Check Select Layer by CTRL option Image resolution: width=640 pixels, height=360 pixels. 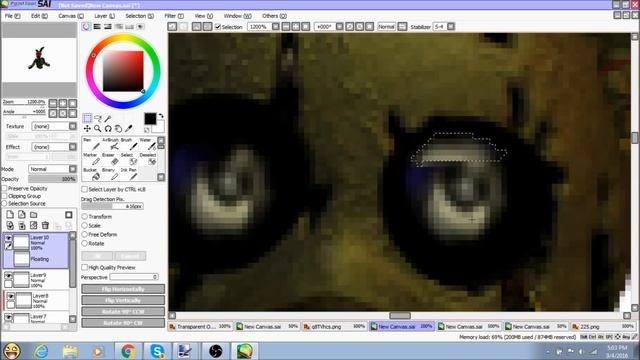point(84,189)
